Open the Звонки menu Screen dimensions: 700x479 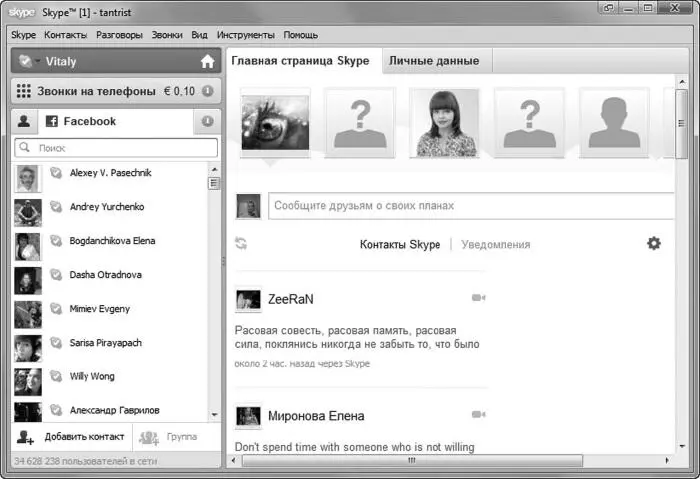point(167,35)
